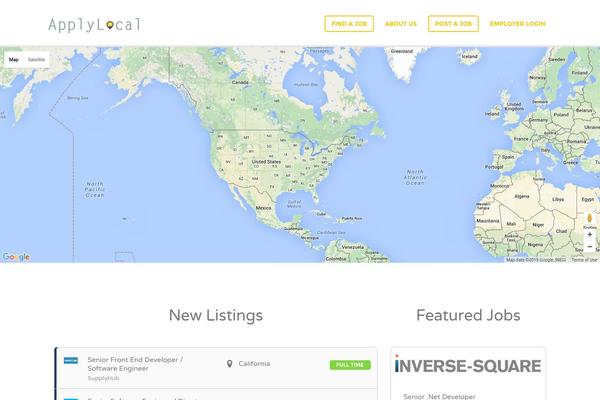Go to About Us
This screenshot has width=600, height=400.
click(x=401, y=24)
